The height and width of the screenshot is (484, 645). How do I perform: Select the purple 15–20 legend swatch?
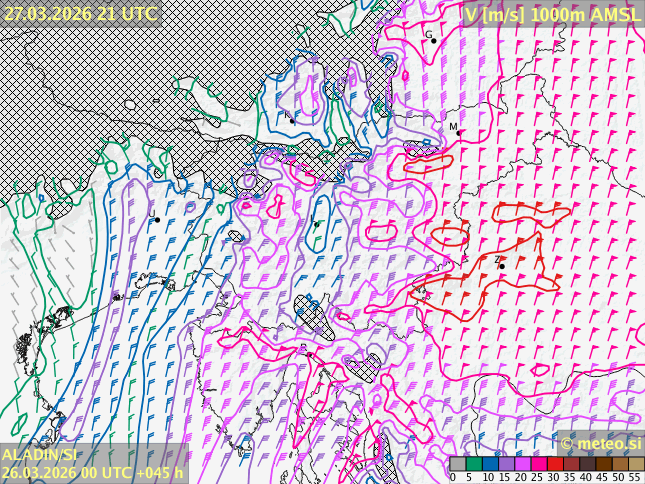506,464
